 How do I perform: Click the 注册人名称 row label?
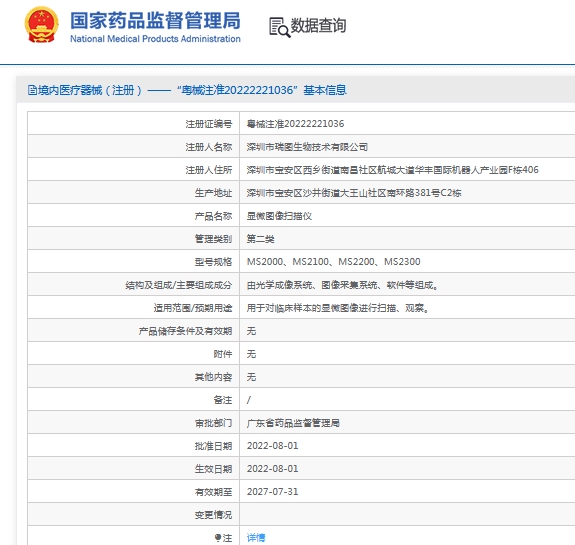point(209,147)
